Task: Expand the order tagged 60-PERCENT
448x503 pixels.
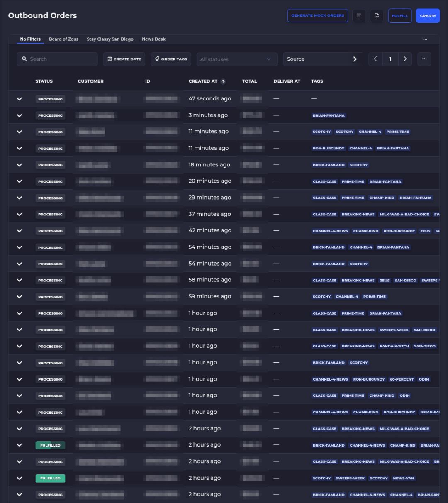Action: click(x=19, y=379)
